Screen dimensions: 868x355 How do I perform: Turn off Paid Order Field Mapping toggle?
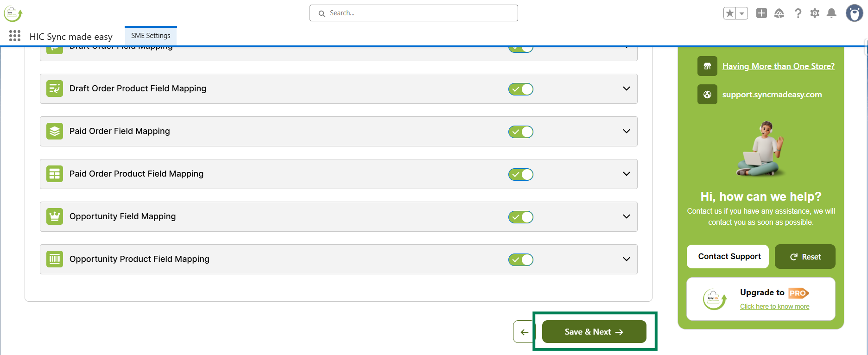(521, 132)
